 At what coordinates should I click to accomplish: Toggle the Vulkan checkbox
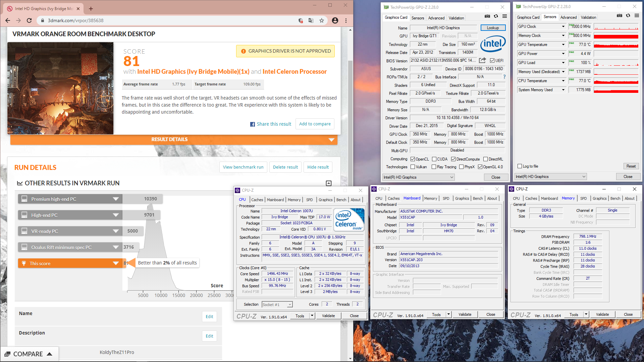[x=413, y=167]
